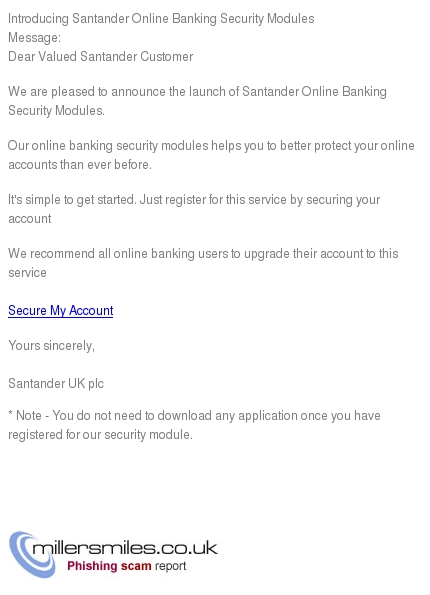Click the paragraph announcing the launch
This screenshot has height=595, width=430.
[197, 101]
